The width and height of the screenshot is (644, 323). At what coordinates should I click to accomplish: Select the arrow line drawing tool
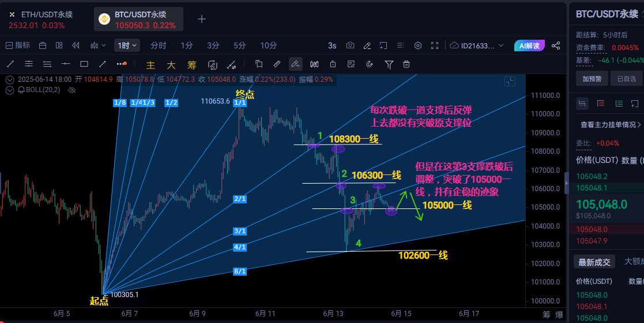[103, 64]
